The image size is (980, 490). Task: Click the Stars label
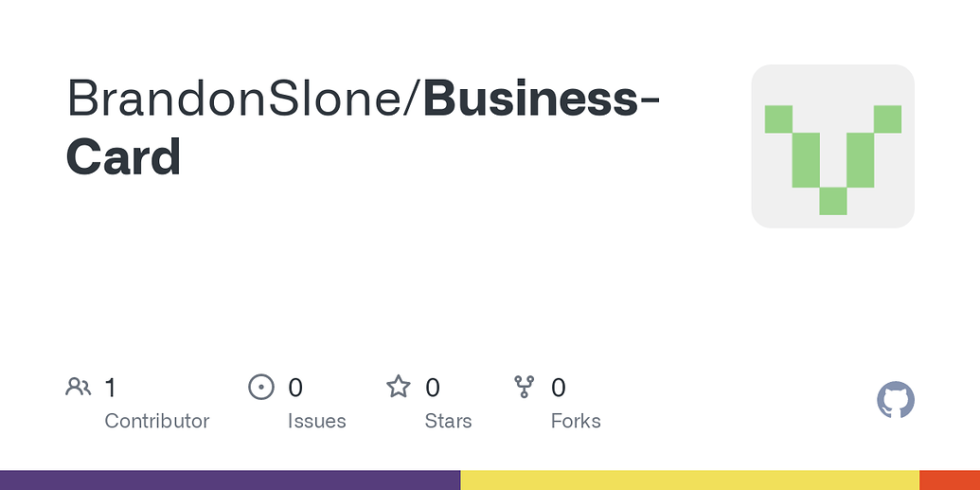[448, 421]
